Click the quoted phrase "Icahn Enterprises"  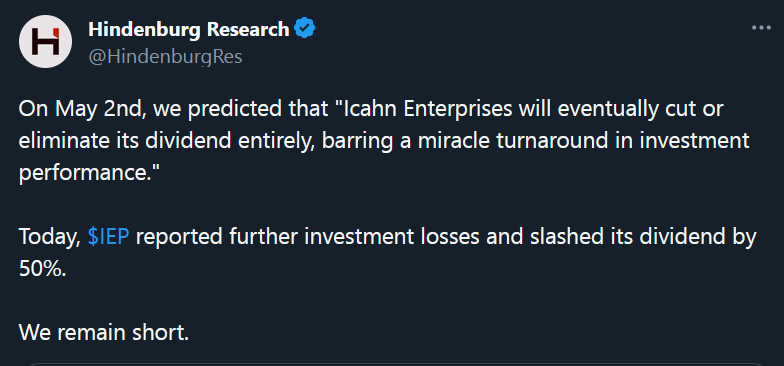[428, 110]
